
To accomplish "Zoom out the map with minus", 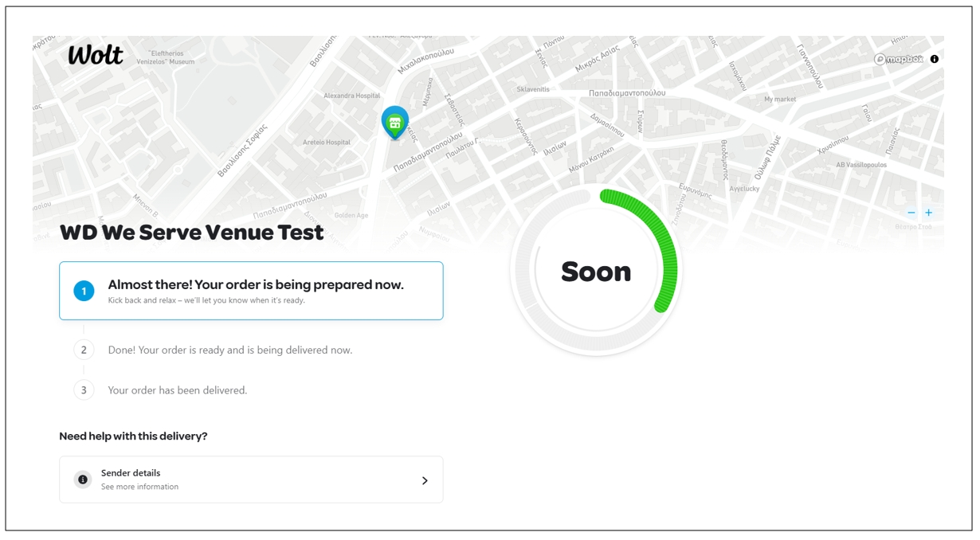I will [x=911, y=213].
